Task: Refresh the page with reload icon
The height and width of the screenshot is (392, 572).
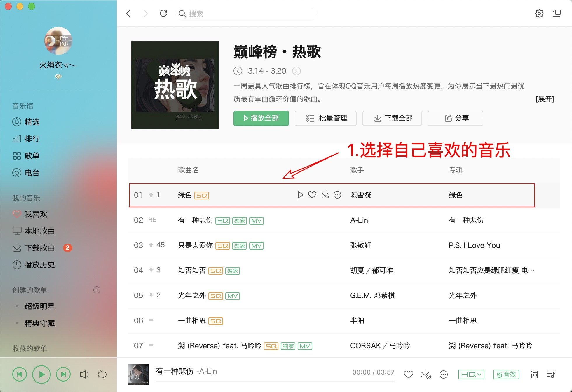Action: 163,13
